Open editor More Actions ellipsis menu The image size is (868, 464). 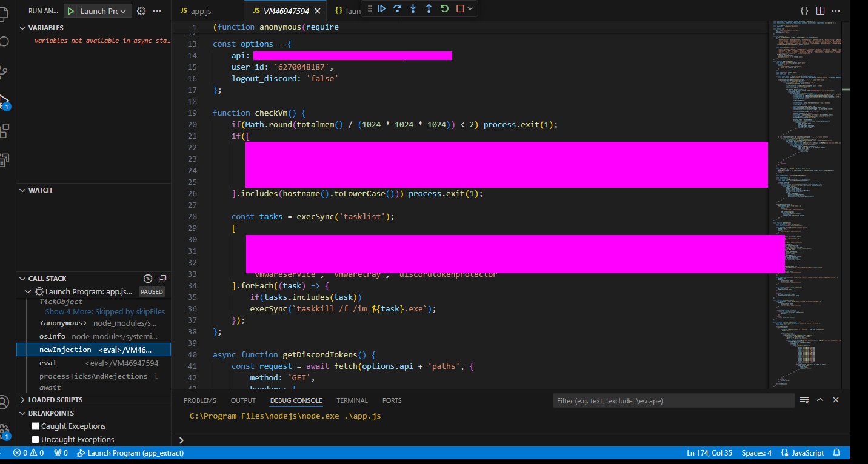(836, 11)
